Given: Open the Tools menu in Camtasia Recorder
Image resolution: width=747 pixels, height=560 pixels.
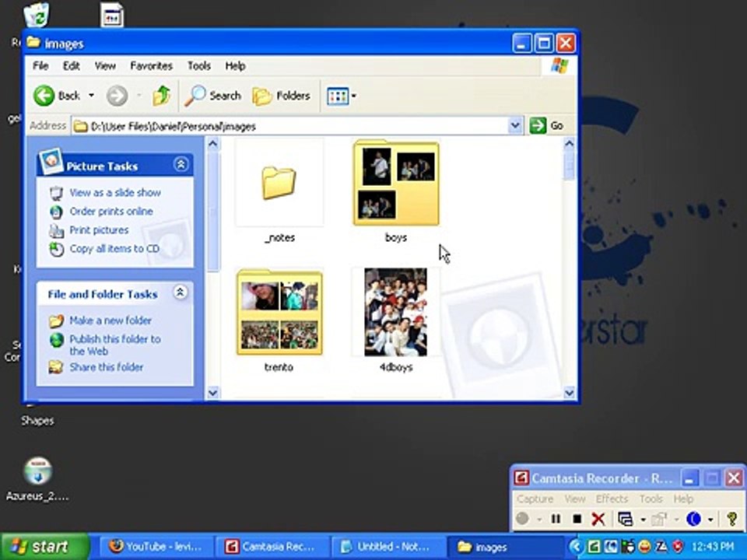Looking at the screenshot, I should coord(651,499).
